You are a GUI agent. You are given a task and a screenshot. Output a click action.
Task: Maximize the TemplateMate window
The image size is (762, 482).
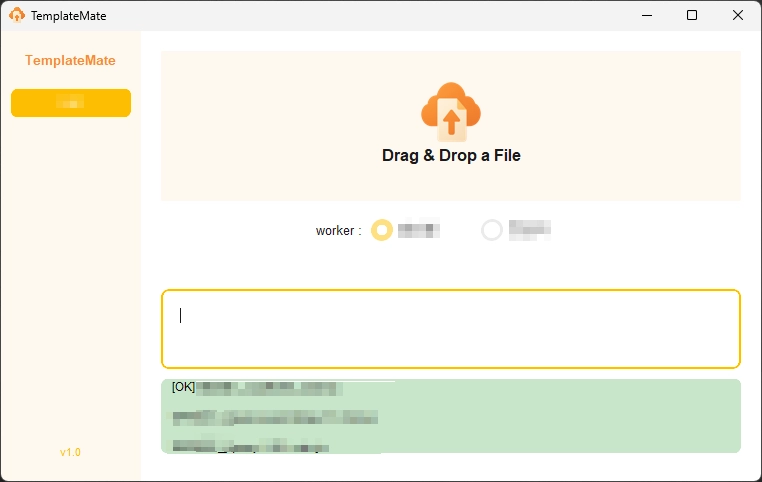point(692,15)
